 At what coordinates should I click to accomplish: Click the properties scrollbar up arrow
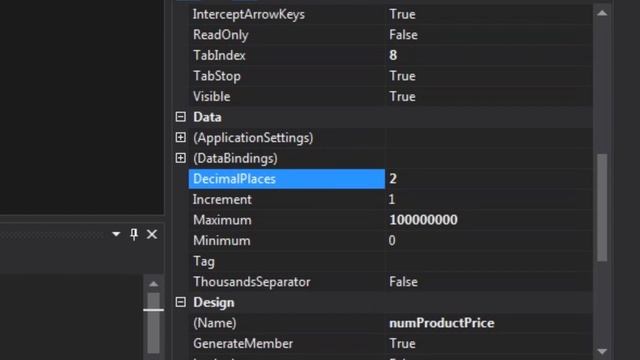coord(602,13)
